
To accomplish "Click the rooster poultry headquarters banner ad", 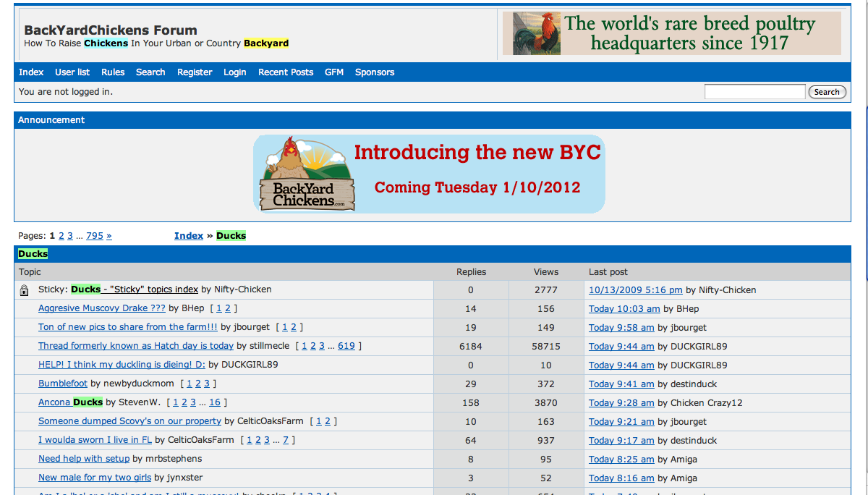I will point(671,33).
